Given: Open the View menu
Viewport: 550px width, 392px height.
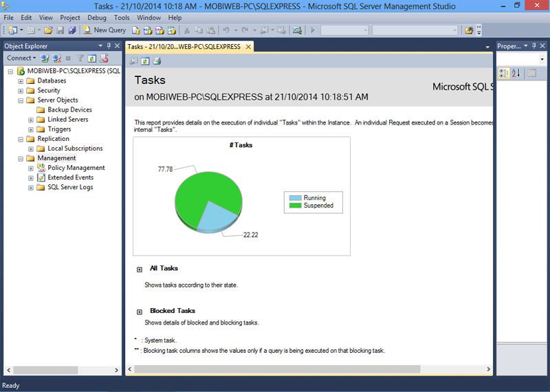Looking at the screenshot, I should 45,18.
